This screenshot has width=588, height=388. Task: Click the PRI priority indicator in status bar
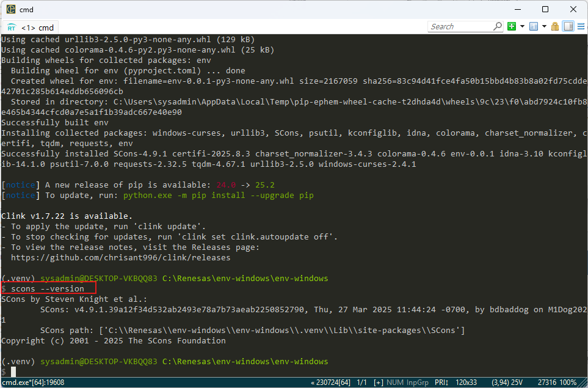(440, 383)
